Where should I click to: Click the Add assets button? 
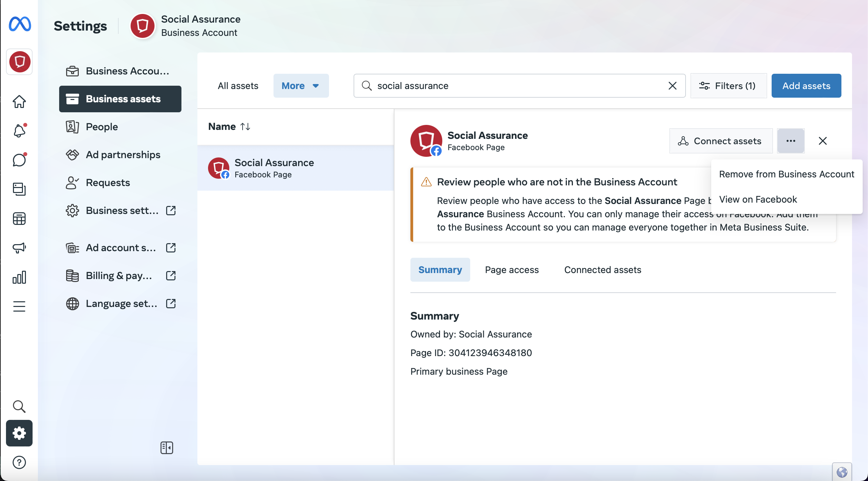806,86
